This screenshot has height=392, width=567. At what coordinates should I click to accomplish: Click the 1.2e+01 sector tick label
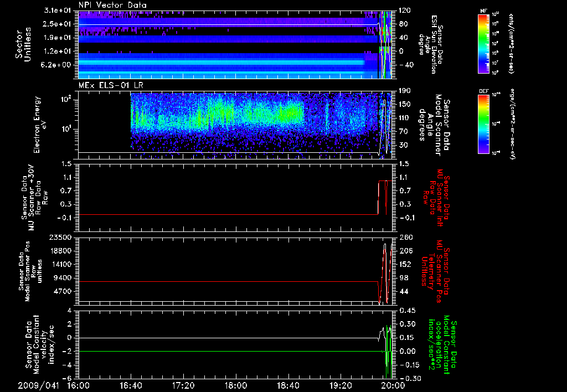click(58, 51)
